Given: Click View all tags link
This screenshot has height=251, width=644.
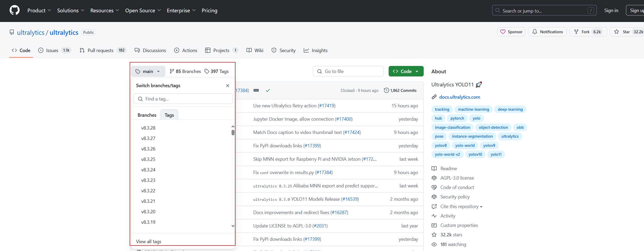Looking at the screenshot, I should pyautogui.click(x=148, y=241).
